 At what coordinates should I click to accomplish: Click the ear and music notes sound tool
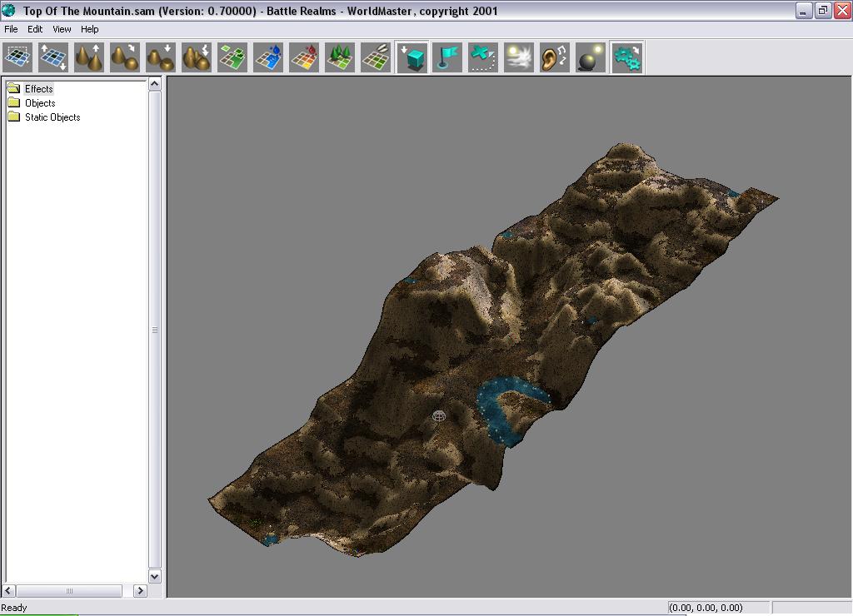click(x=555, y=58)
